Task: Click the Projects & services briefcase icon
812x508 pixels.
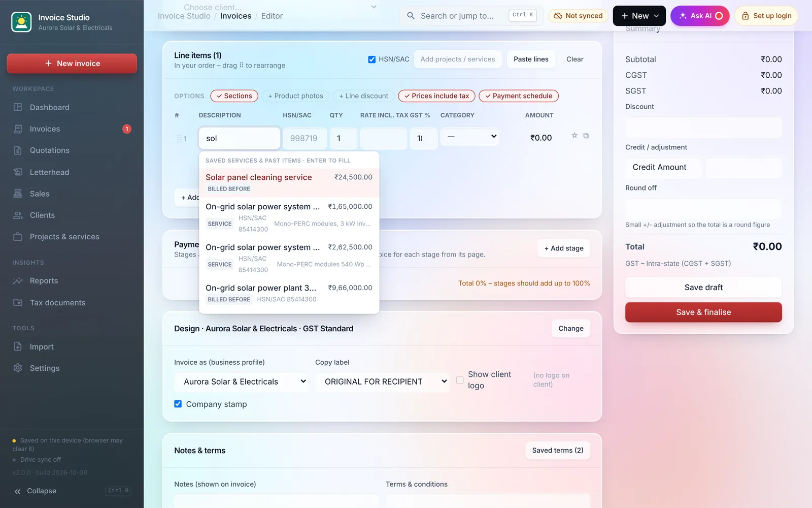Action: pyautogui.click(x=18, y=237)
